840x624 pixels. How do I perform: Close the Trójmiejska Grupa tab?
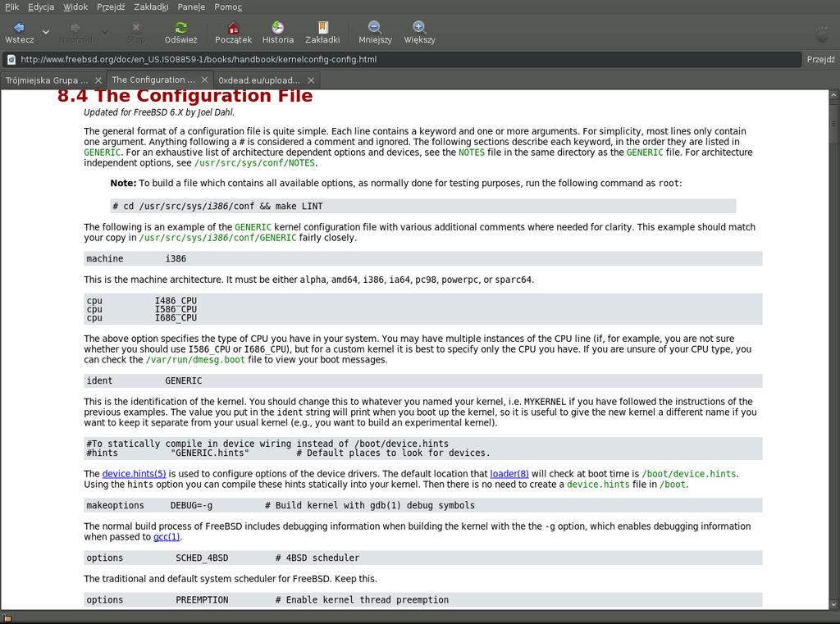coord(98,80)
